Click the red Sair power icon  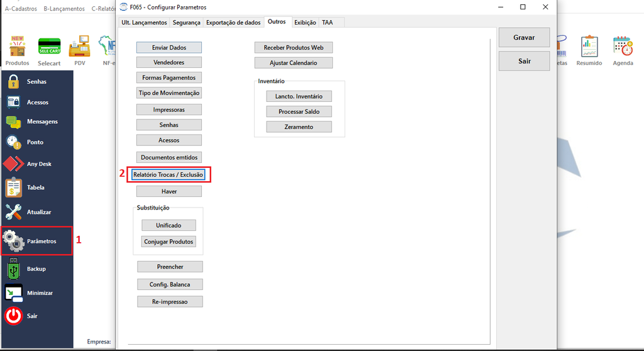[14, 316]
